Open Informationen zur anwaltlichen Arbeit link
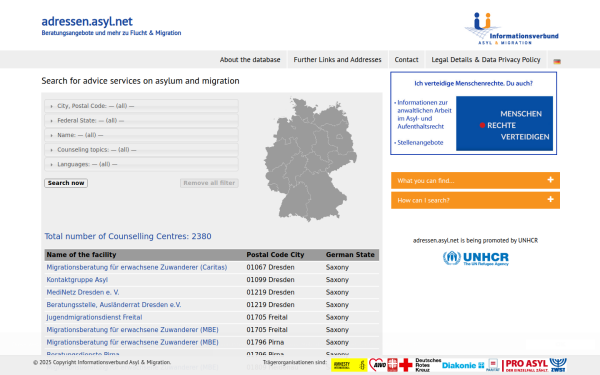The width and height of the screenshot is (600, 375). (x=424, y=114)
